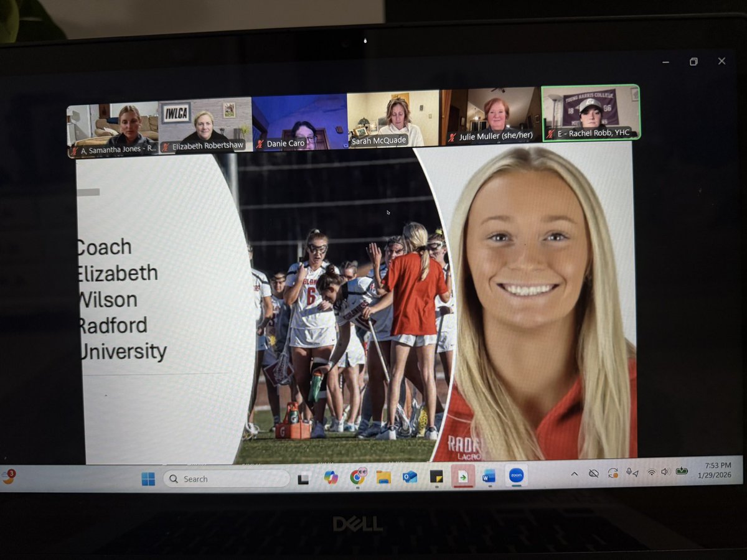
Task: Click the battery icon in the system tray
Action: [x=682, y=471]
